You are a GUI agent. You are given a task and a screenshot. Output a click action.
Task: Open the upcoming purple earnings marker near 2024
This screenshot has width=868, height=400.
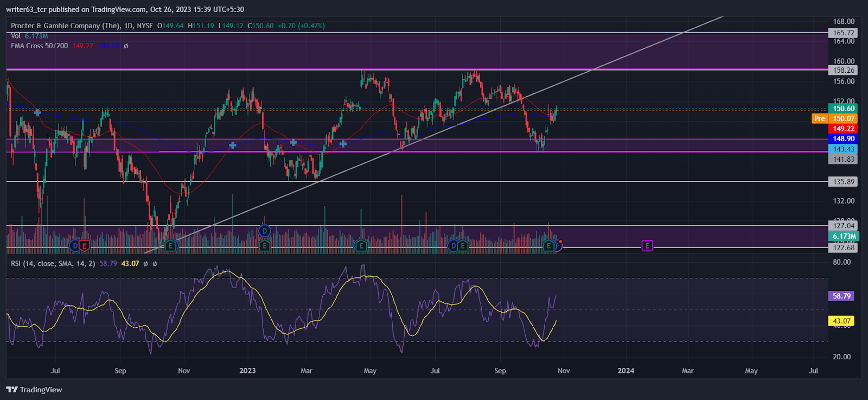point(647,246)
